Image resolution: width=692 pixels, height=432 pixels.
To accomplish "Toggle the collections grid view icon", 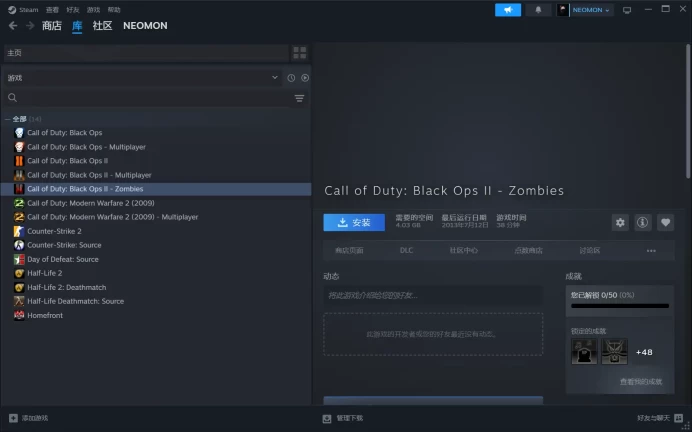I will pos(300,53).
